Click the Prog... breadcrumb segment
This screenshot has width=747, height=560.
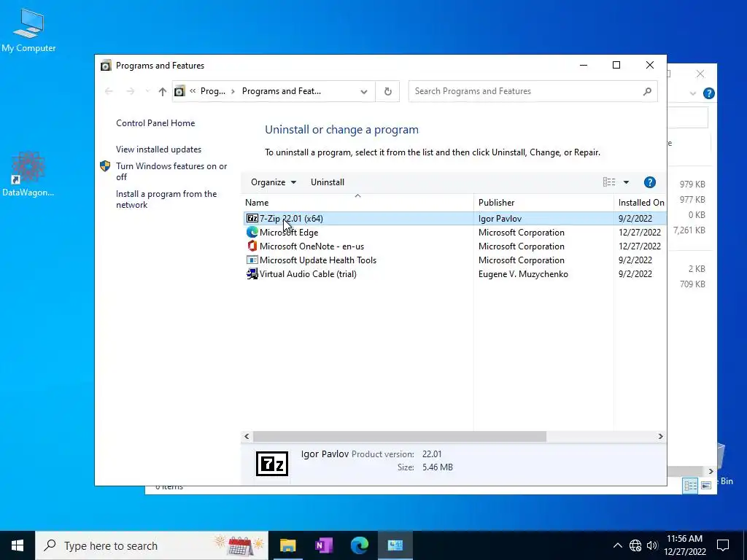(x=212, y=91)
